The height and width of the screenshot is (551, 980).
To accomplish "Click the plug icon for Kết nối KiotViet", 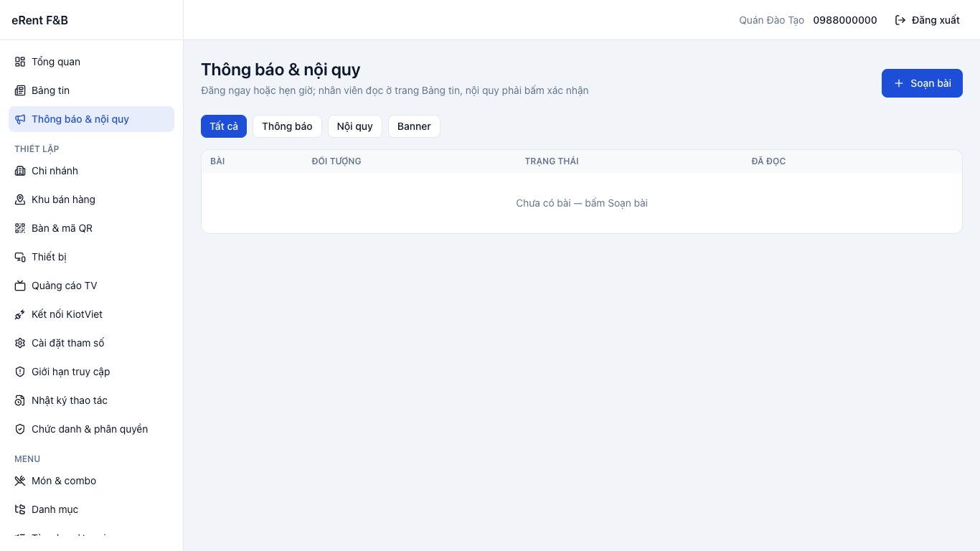I will click(20, 314).
